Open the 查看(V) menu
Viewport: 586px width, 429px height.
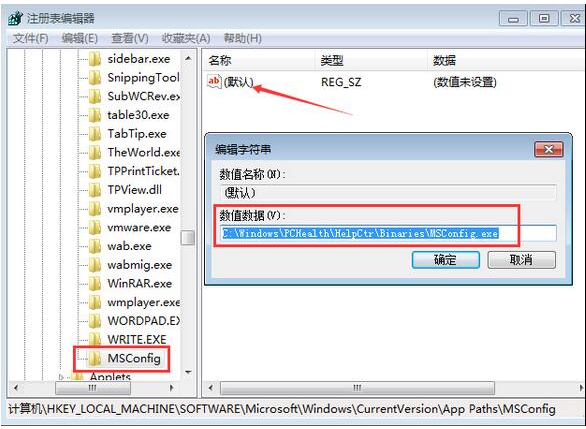coord(130,38)
